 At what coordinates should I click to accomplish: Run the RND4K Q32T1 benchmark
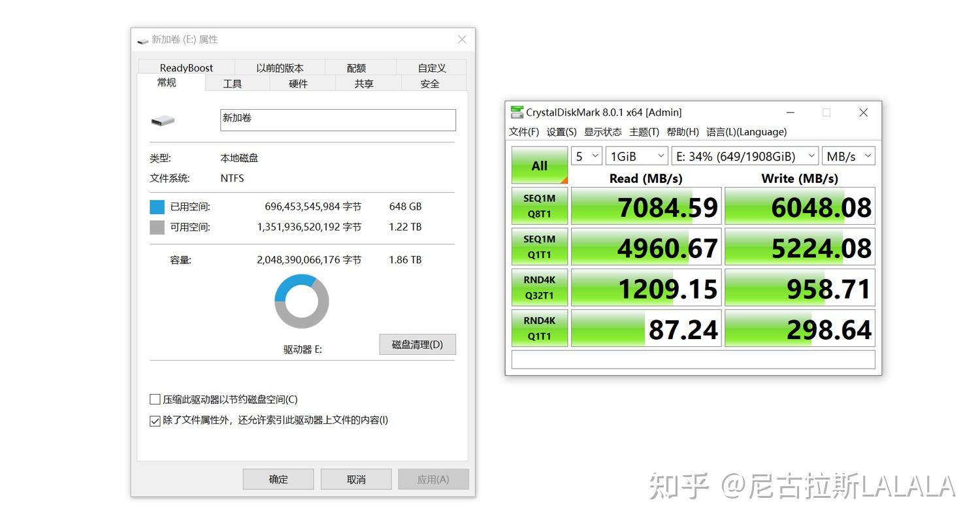(539, 288)
